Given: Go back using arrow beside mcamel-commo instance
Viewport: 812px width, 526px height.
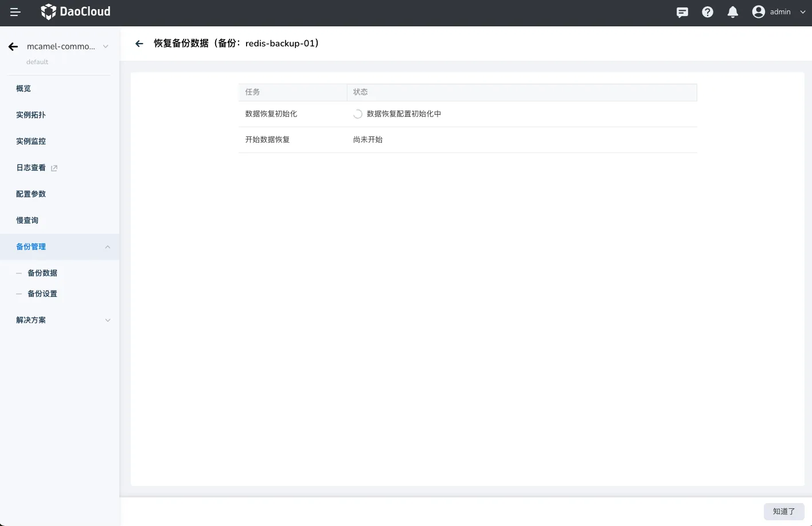Looking at the screenshot, I should pos(13,47).
